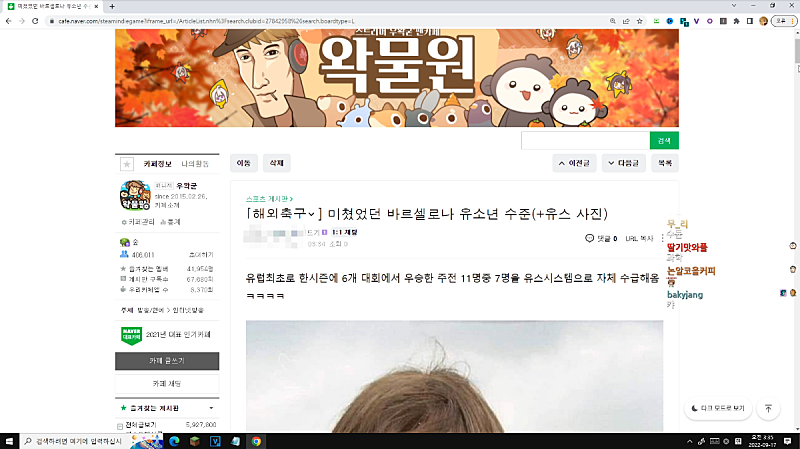
Task: Open a new browser tab
Action: click(x=112, y=6)
